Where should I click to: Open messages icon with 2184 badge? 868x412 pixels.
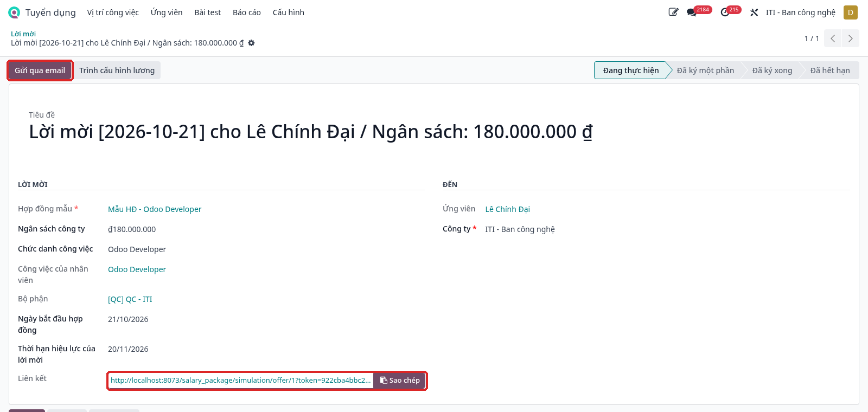pyautogui.click(x=692, y=12)
